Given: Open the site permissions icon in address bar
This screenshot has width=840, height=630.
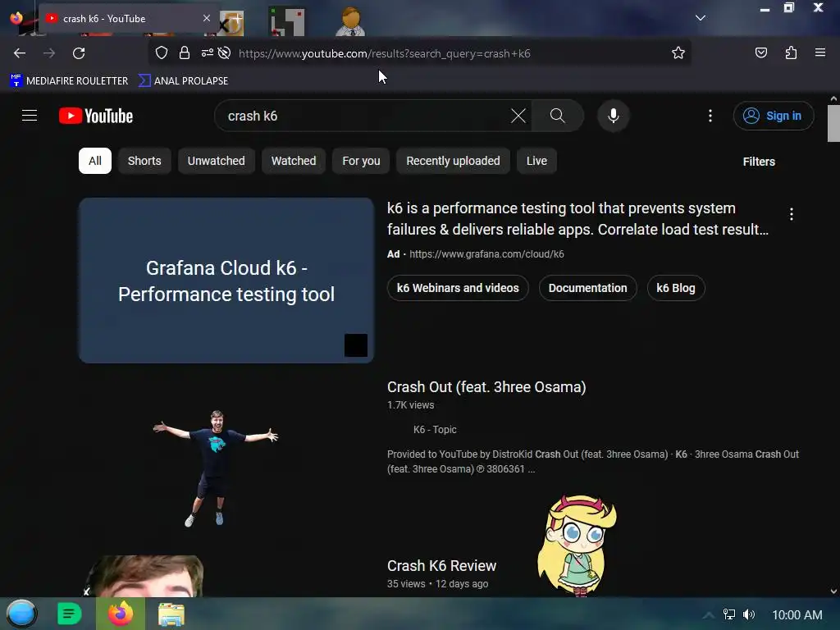Looking at the screenshot, I should pyautogui.click(x=207, y=53).
